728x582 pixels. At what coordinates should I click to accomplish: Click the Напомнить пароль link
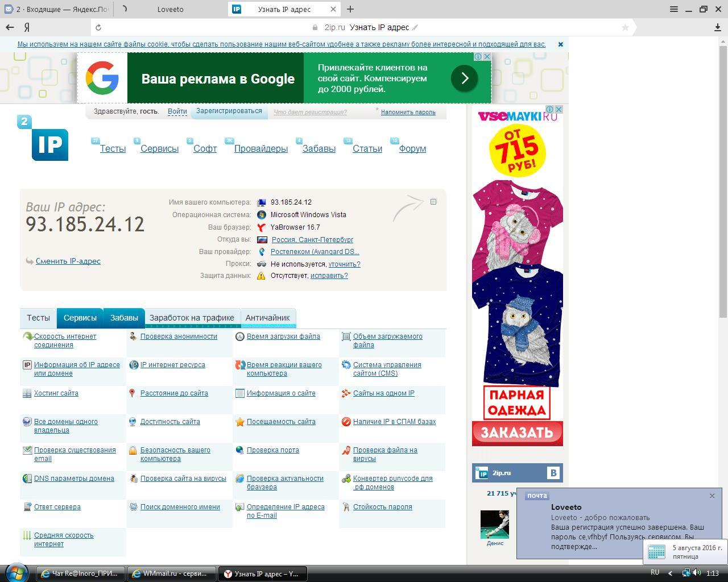pos(408,112)
